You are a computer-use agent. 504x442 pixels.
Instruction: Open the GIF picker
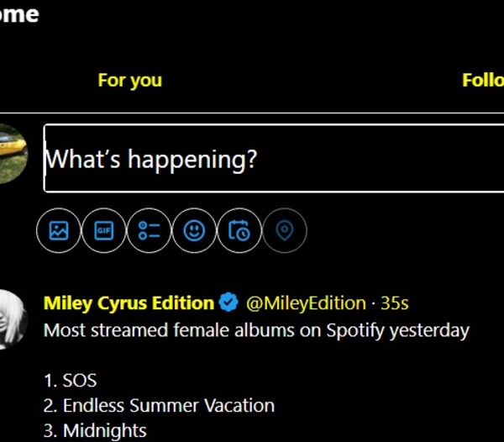(x=104, y=230)
